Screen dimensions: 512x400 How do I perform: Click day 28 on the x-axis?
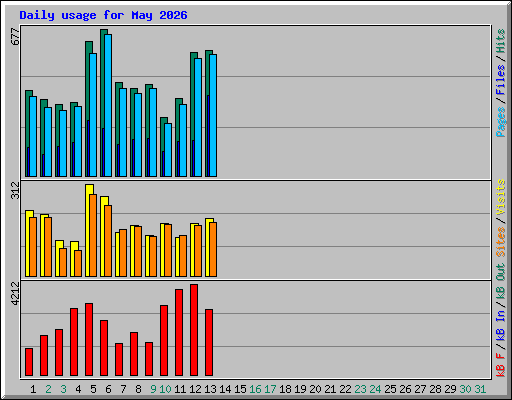tap(435, 389)
